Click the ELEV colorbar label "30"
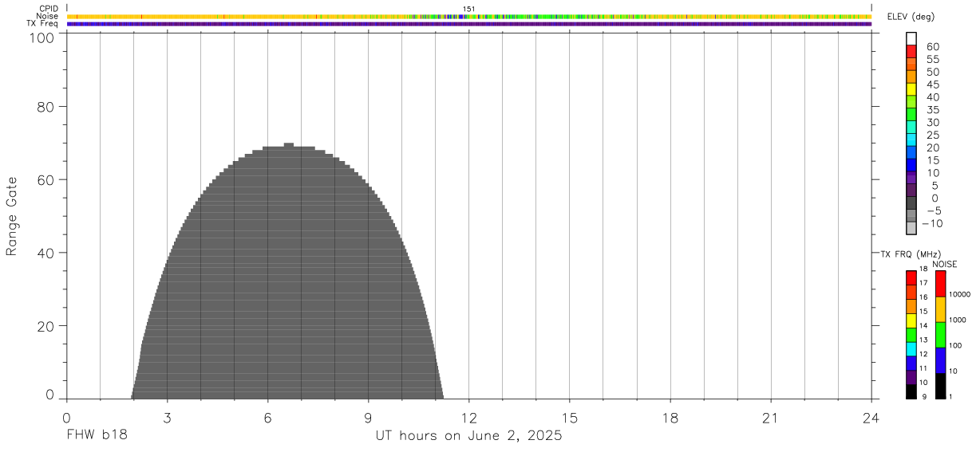 pyautogui.click(x=933, y=122)
